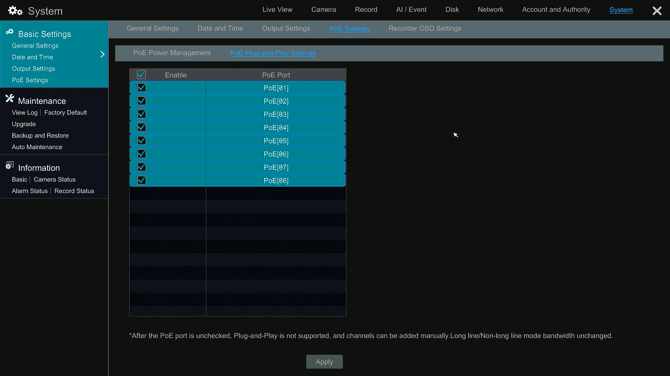Open the Network menu
Image resolution: width=670 pixels, height=376 pixels.
pos(490,9)
